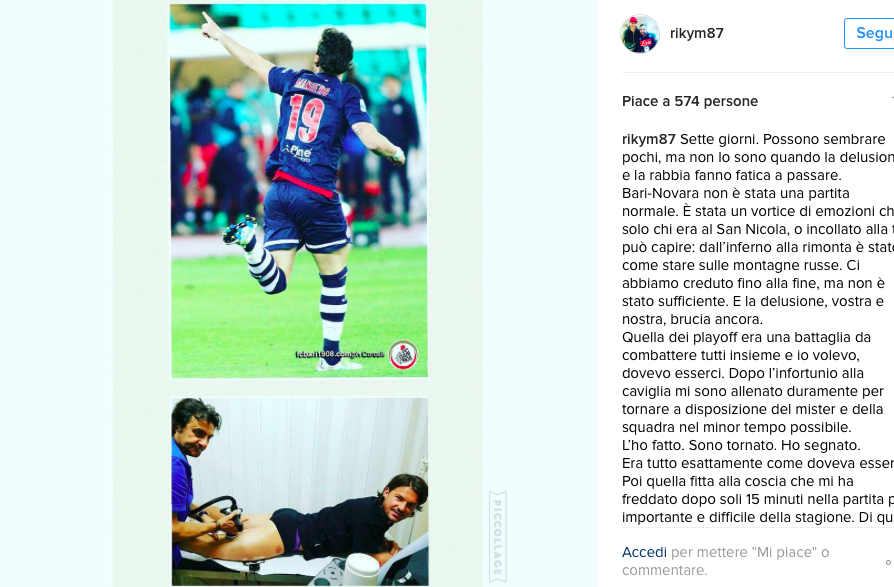Image resolution: width=894 pixels, height=587 pixels.
Task: Click the PicCollage watermark on the collage
Action: 497,537
